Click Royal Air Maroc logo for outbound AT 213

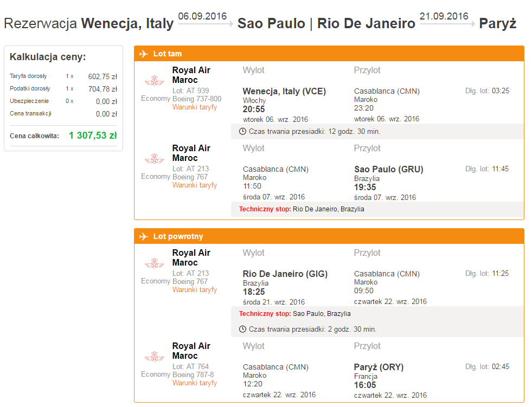point(155,159)
